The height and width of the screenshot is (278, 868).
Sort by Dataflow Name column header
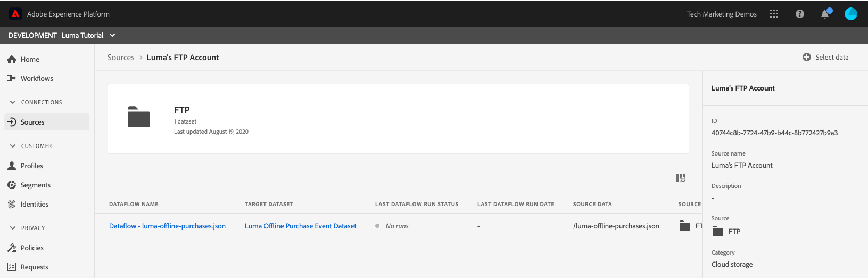click(x=134, y=204)
